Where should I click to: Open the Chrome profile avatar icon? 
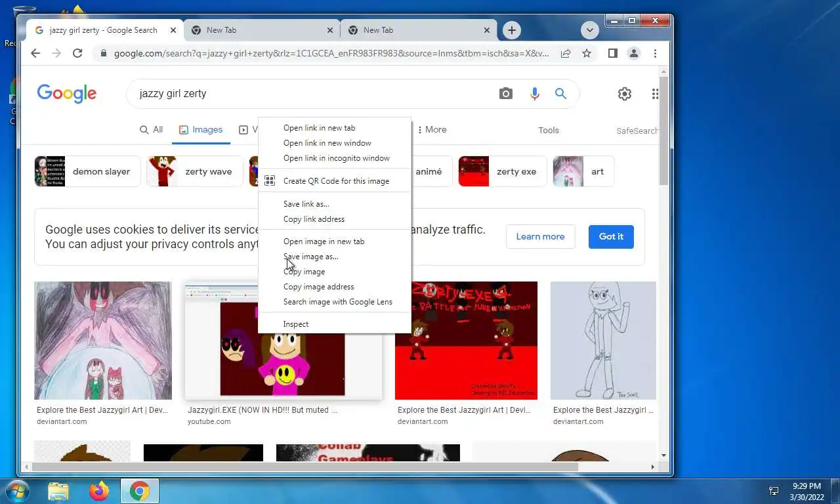click(633, 53)
